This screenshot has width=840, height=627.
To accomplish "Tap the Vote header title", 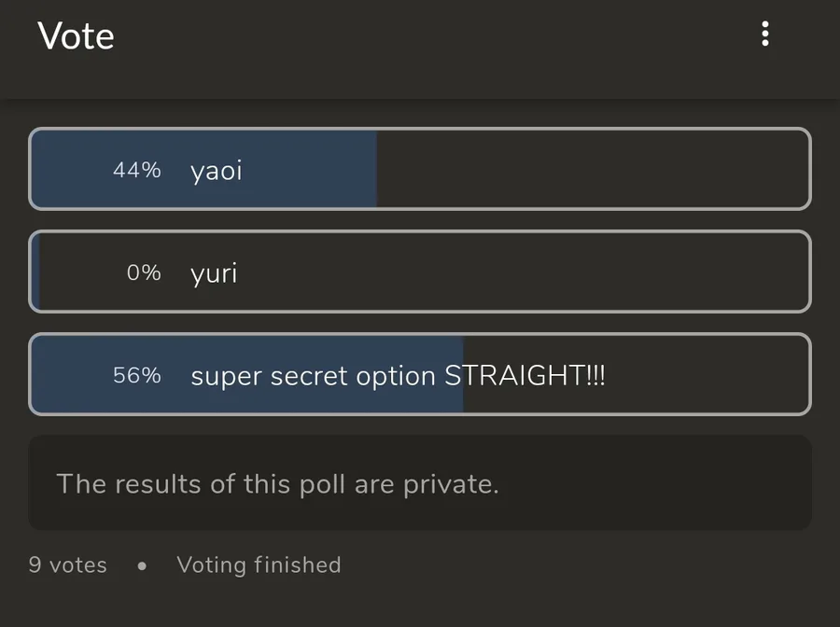I will point(76,36).
